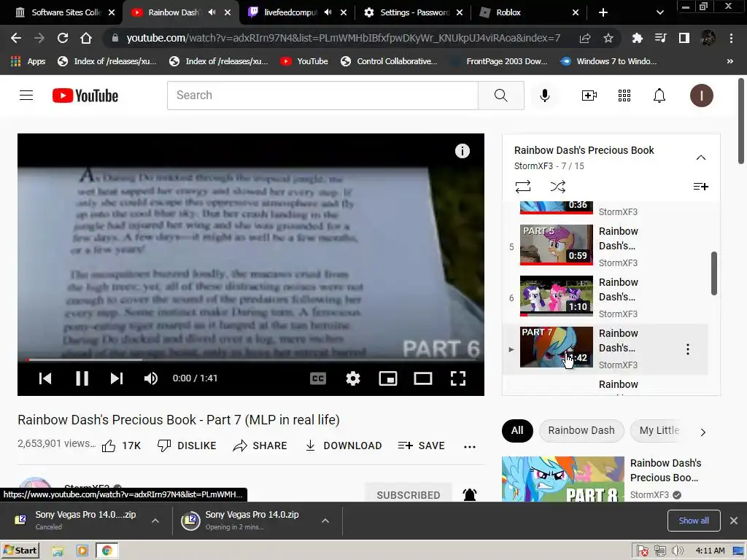This screenshot has width=747, height=560.
Task: Open options for Part 7 playlist item
Action: [x=687, y=349]
